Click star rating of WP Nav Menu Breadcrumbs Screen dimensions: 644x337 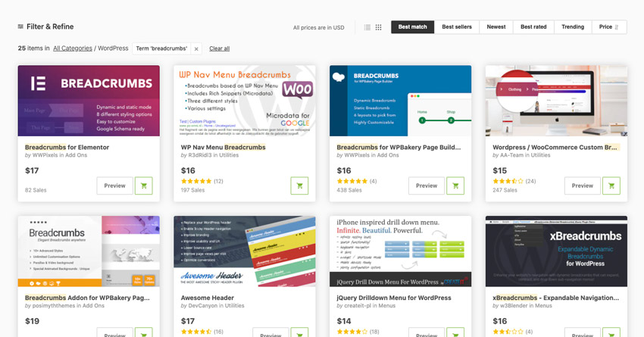click(x=196, y=181)
